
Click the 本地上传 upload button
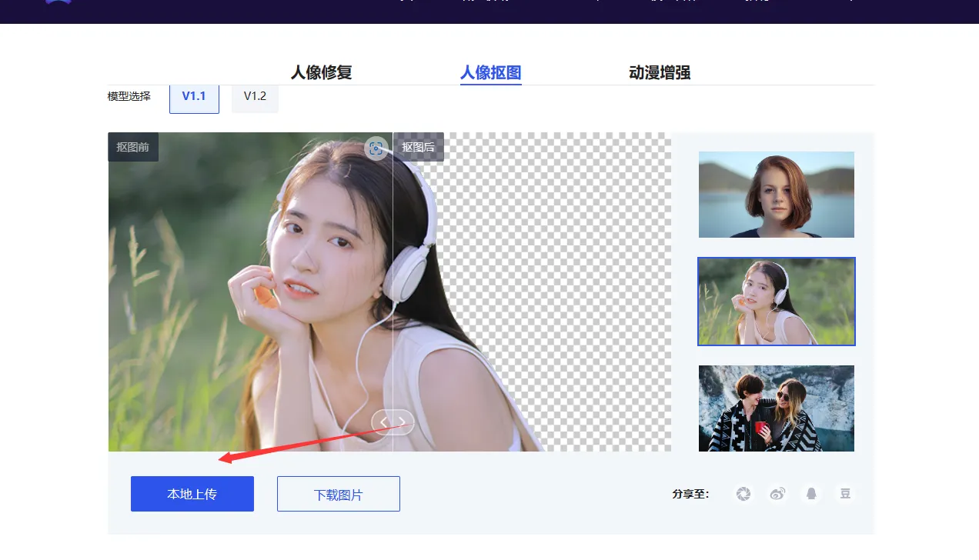coord(192,494)
